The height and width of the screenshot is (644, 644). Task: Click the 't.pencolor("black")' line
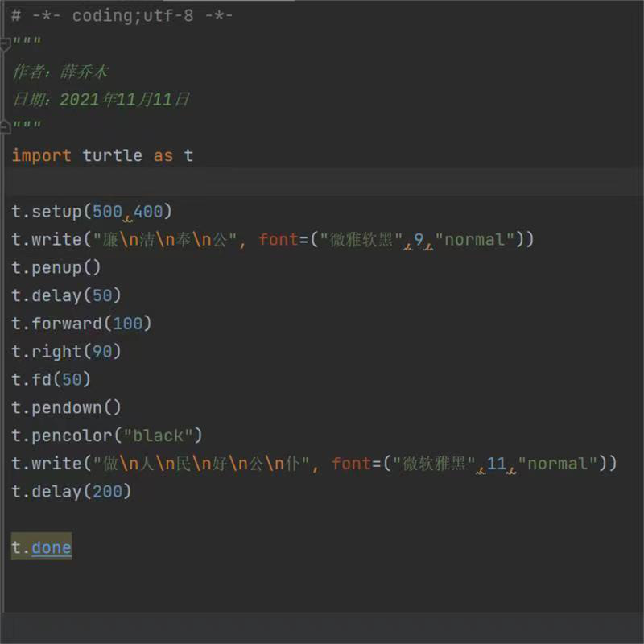point(107,436)
